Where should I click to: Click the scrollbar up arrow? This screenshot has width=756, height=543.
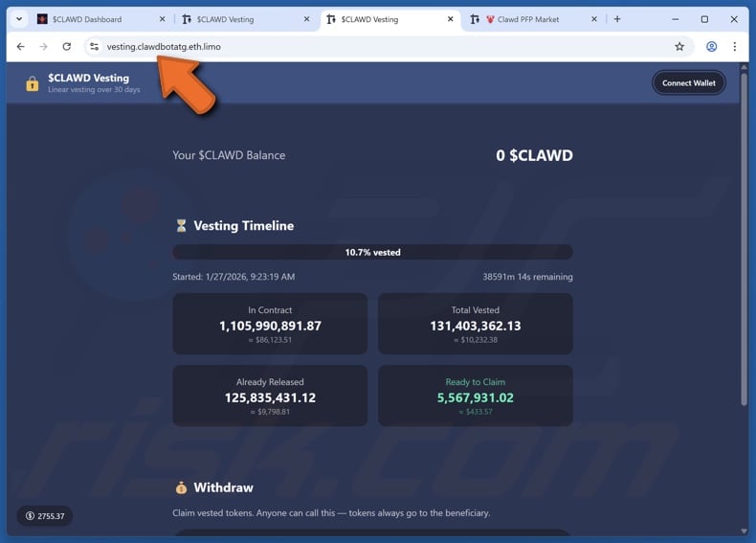pos(744,67)
